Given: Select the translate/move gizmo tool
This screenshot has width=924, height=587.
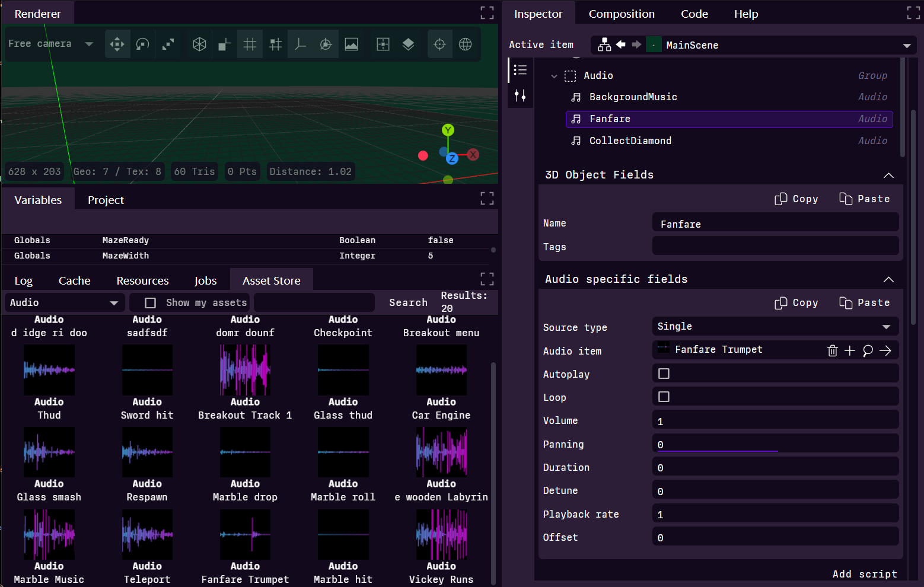Looking at the screenshot, I should pyautogui.click(x=117, y=44).
